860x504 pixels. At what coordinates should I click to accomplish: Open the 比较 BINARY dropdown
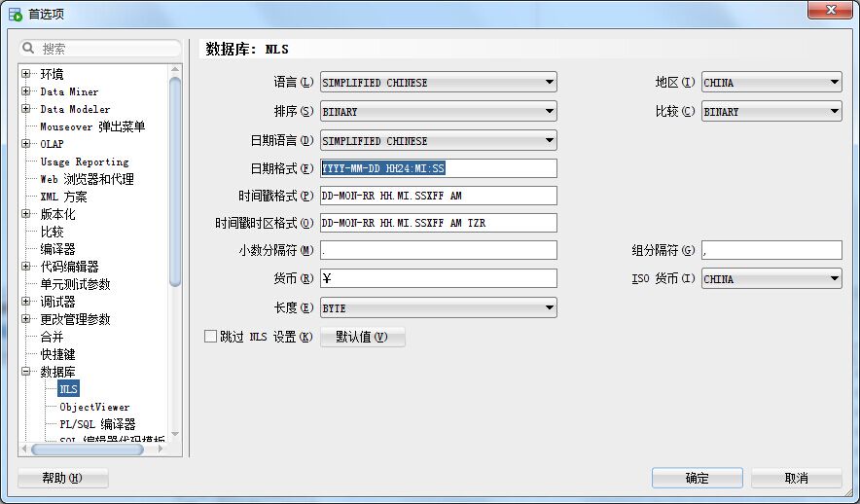point(771,111)
